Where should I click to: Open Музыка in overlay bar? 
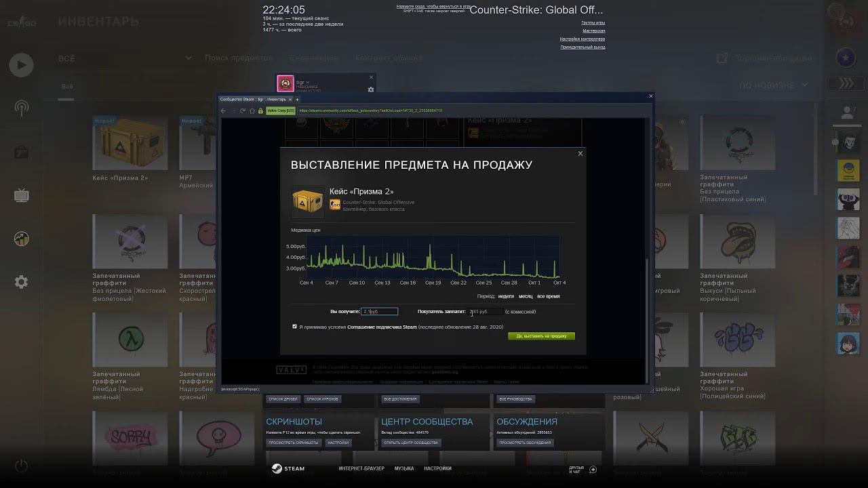coord(404,468)
